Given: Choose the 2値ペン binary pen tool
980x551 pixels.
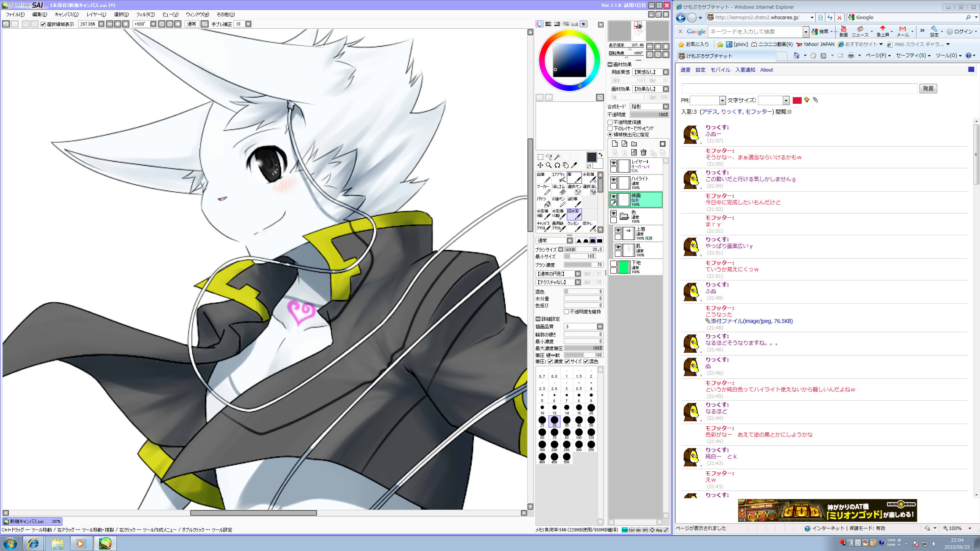Looking at the screenshot, I should [x=559, y=202].
